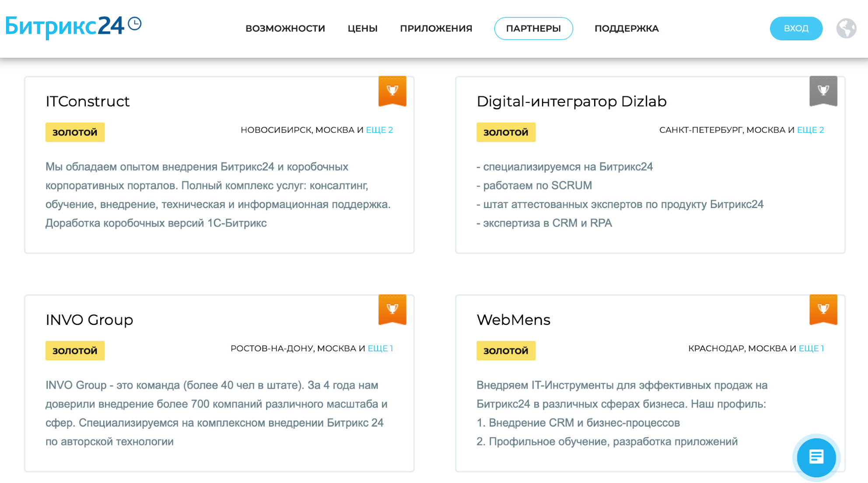Click ЗОЛОТОЙ badge on INVO Group card
Screen dimensions: 868x483
[x=75, y=351]
